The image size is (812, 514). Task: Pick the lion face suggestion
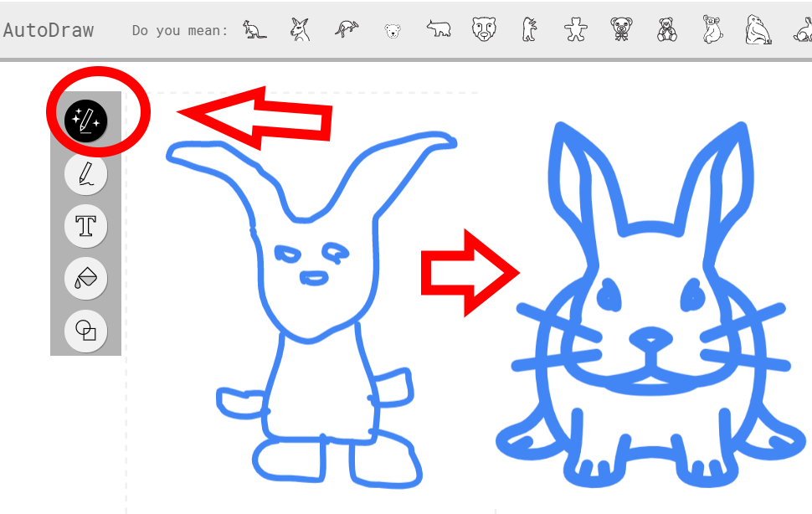(484, 29)
